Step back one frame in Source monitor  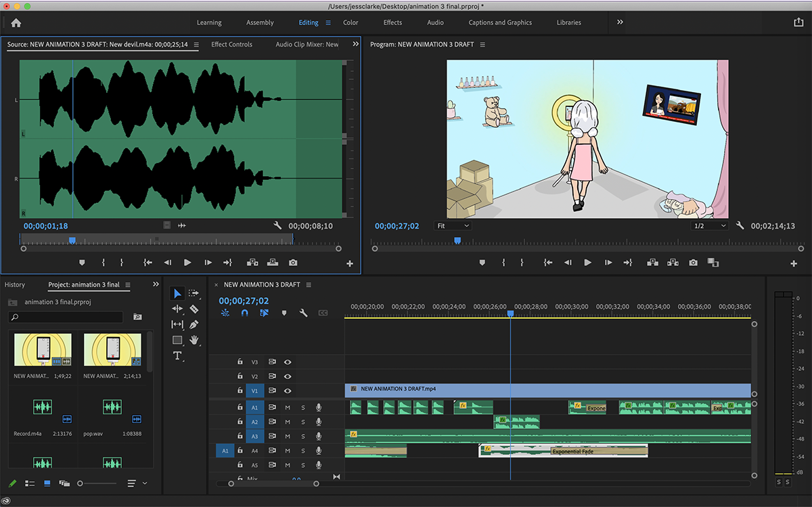click(x=168, y=263)
